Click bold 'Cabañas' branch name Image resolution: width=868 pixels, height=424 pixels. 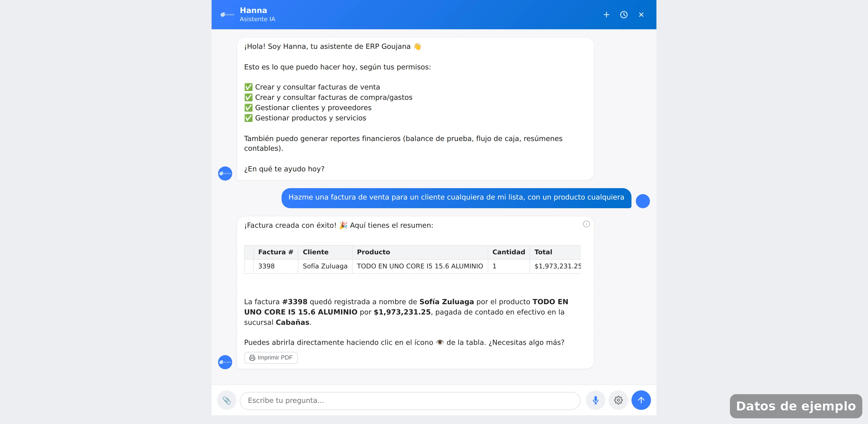click(x=292, y=322)
